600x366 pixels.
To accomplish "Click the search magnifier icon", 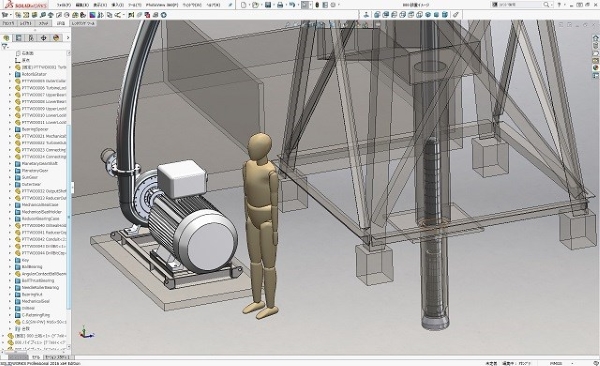I will pyautogui.click(x=546, y=5).
